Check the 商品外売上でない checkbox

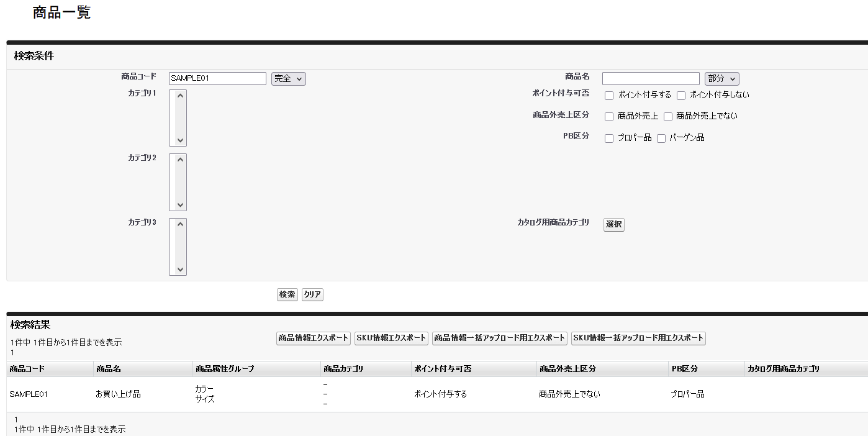pos(668,116)
